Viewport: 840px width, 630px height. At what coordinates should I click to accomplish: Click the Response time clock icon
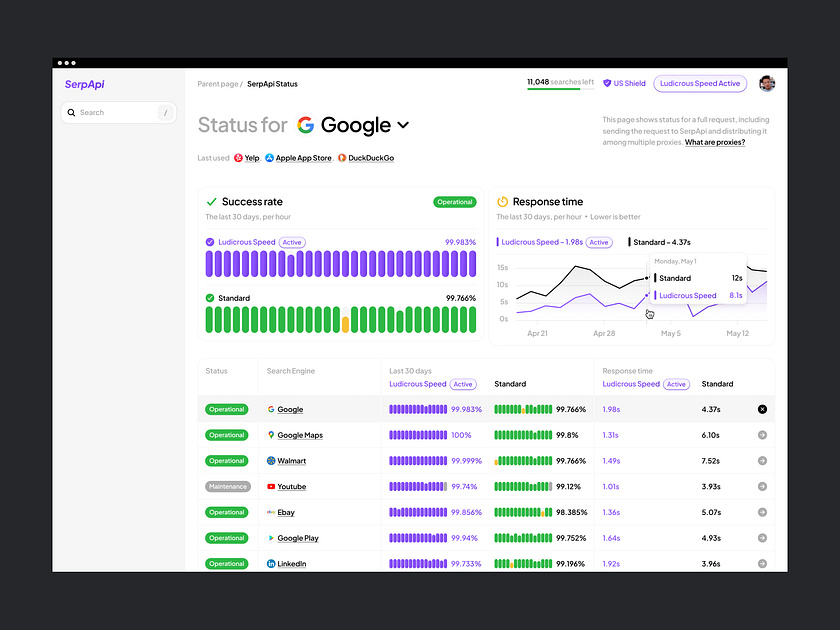pyautogui.click(x=502, y=201)
